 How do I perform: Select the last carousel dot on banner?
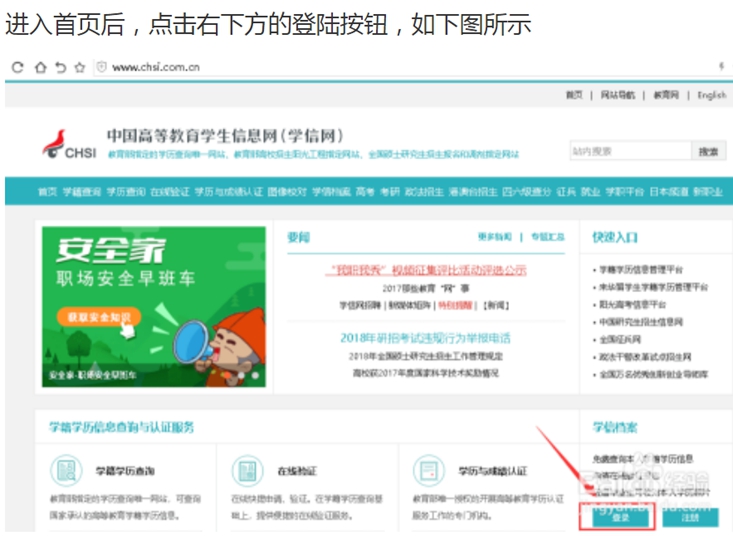(255, 375)
